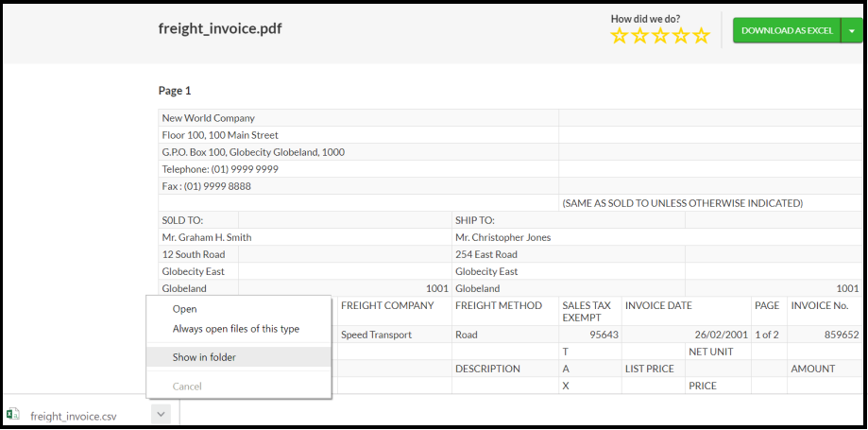868x430 pixels.
Task: Click the first rating star
Action: 620,36
